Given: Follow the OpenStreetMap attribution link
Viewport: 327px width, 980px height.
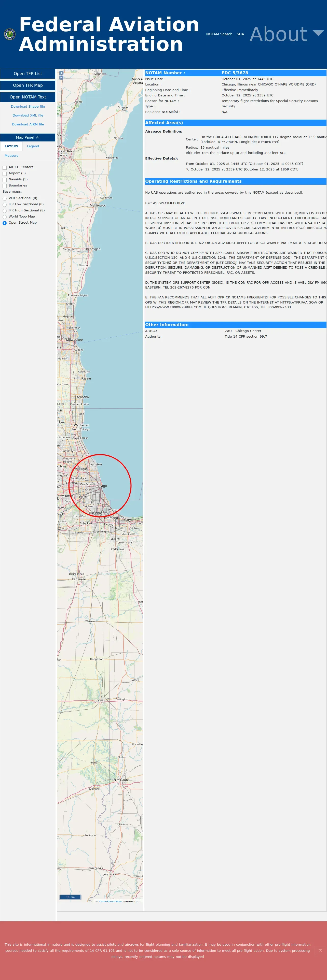Looking at the screenshot, I should click(110, 902).
